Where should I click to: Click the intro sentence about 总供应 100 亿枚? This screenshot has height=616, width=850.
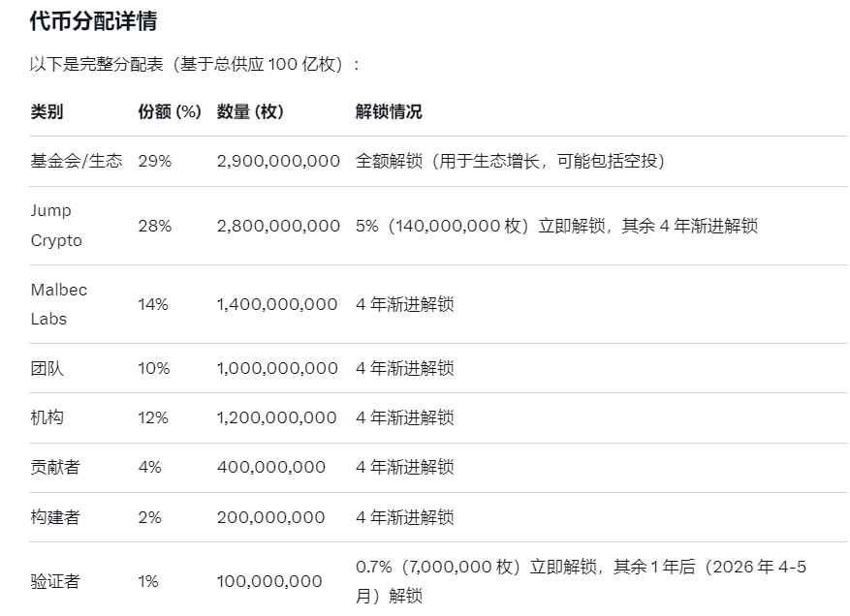click(x=195, y=64)
